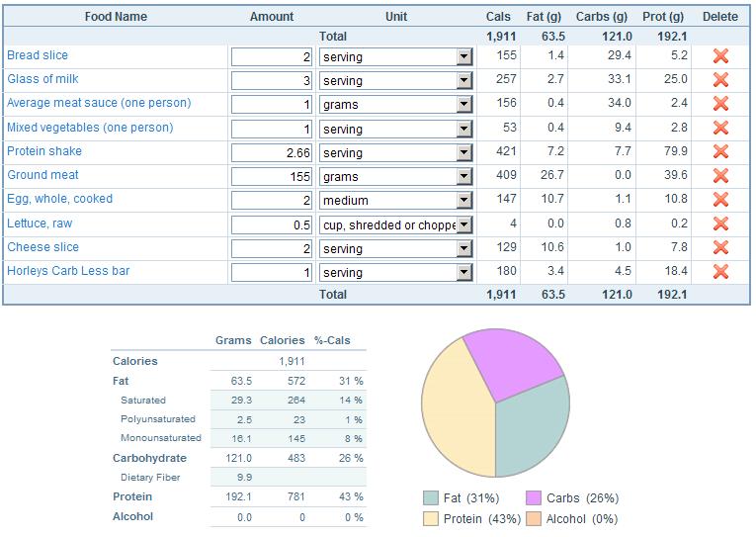Delete the Protein shake entry
This screenshot has width=756, height=537.
[x=720, y=152]
